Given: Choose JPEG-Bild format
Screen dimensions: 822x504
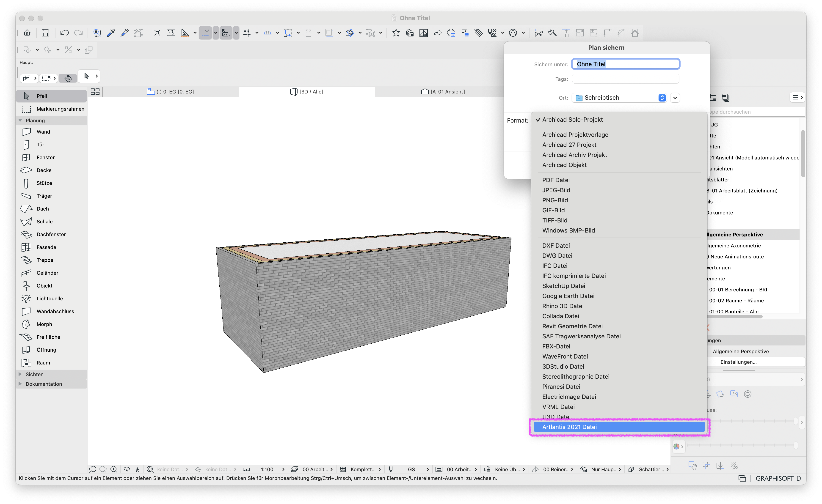Looking at the screenshot, I should 619,190.
